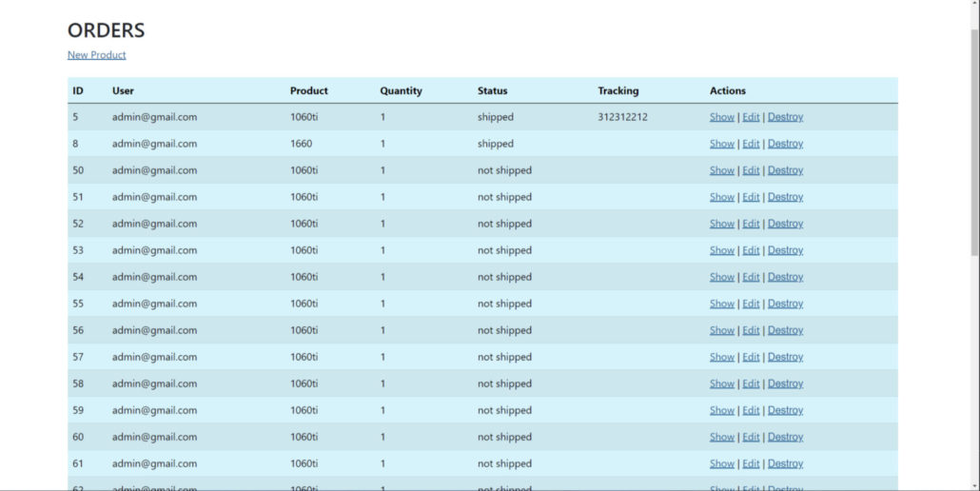Show order 55
This screenshot has width=980, height=491.
click(x=722, y=304)
